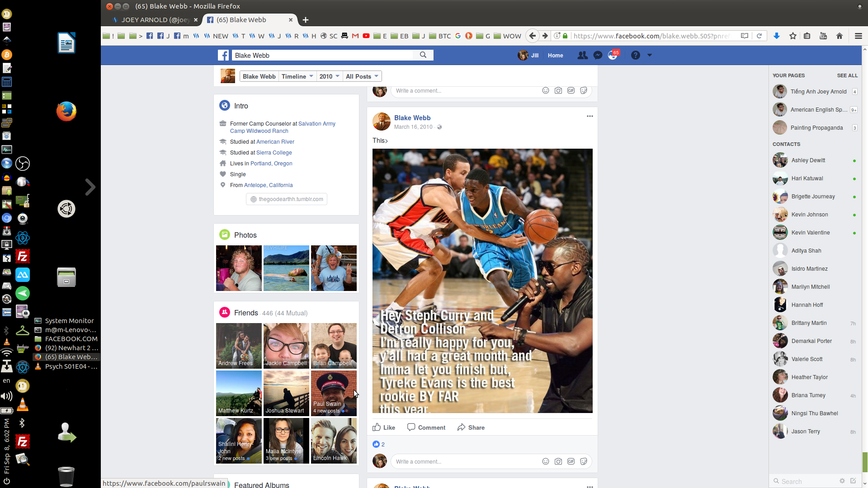Viewport: 868px width, 488px height.
Task: Click the reload page button in the URL bar
Action: (x=759, y=36)
